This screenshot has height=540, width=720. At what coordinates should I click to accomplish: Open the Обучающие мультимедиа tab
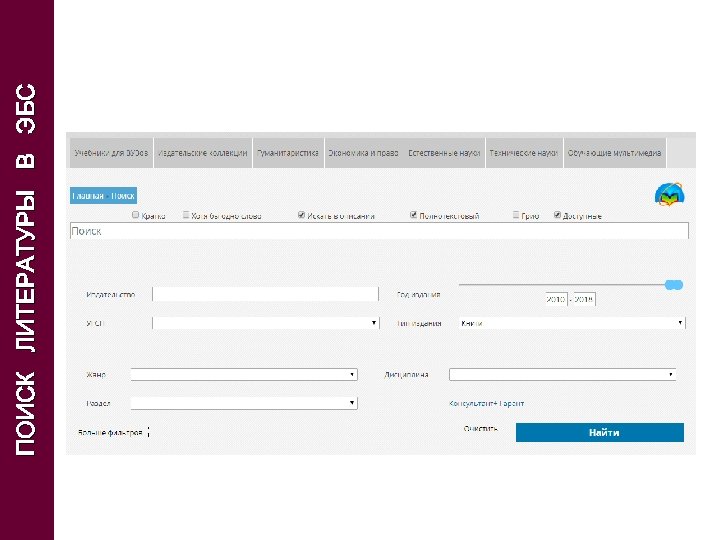(x=614, y=153)
